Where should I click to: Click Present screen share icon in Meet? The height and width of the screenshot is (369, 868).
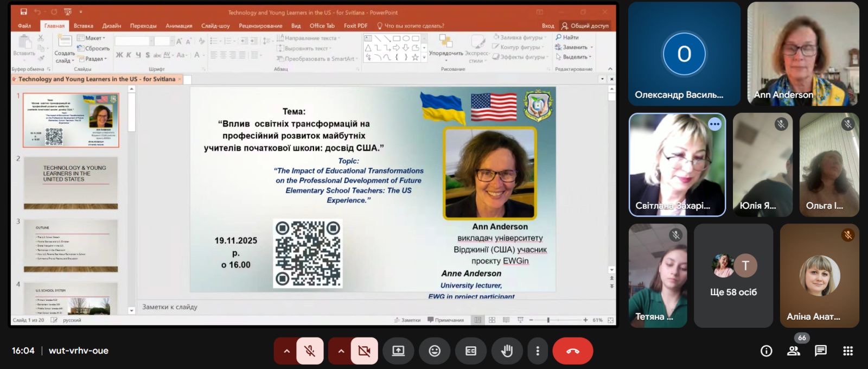(x=399, y=351)
